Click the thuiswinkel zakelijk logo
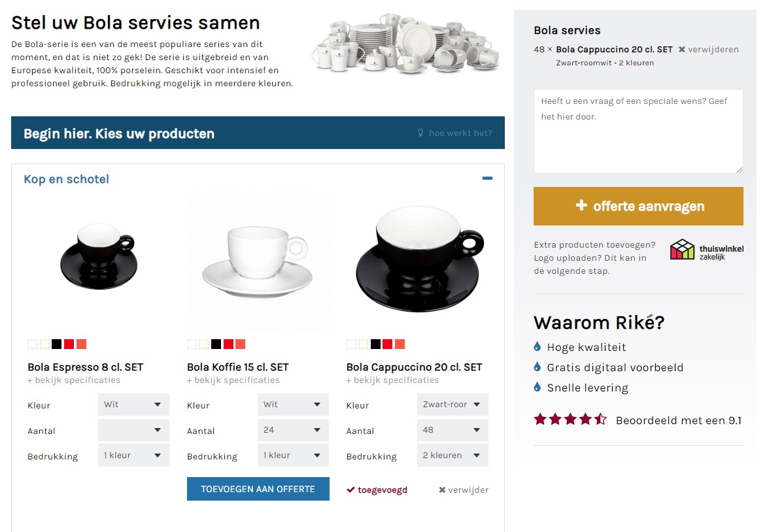The width and height of the screenshot is (769, 532). [x=707, y=250]
